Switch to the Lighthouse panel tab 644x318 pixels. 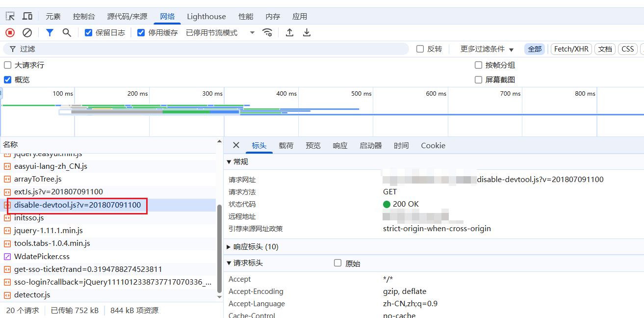[206, 16]
